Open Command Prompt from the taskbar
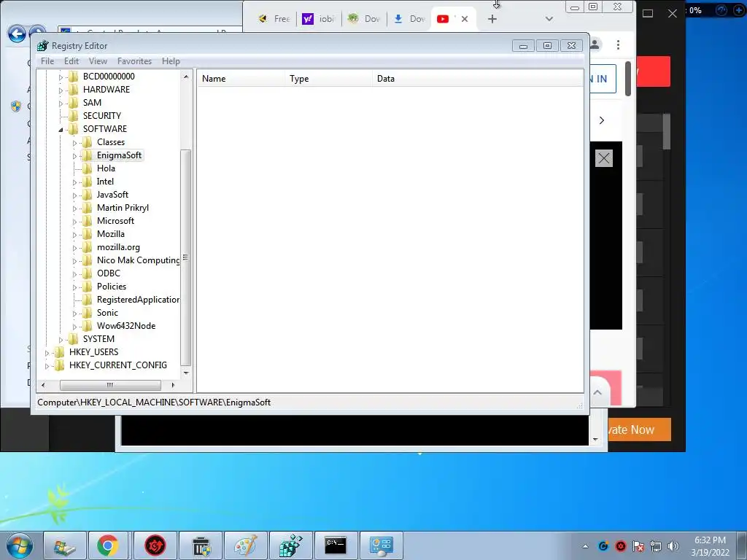Image resolution: width=747 pixels, height=560 pixels. point(336,545)
